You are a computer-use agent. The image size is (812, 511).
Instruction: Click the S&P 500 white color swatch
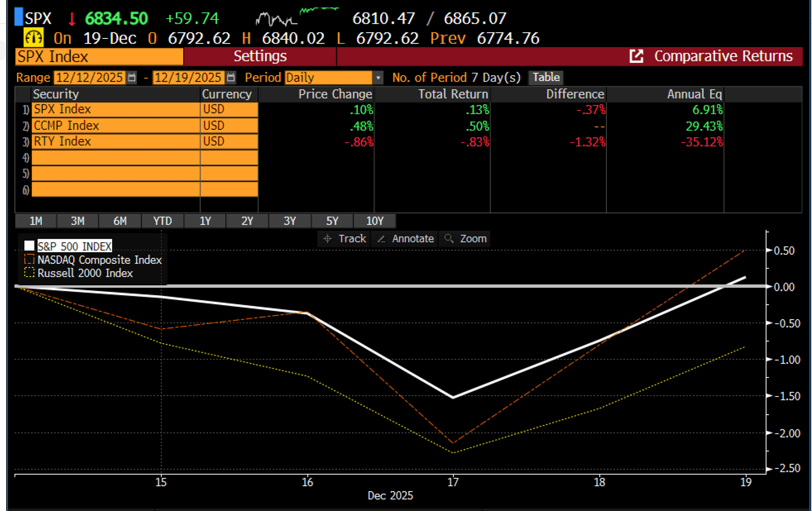[29, 246]
